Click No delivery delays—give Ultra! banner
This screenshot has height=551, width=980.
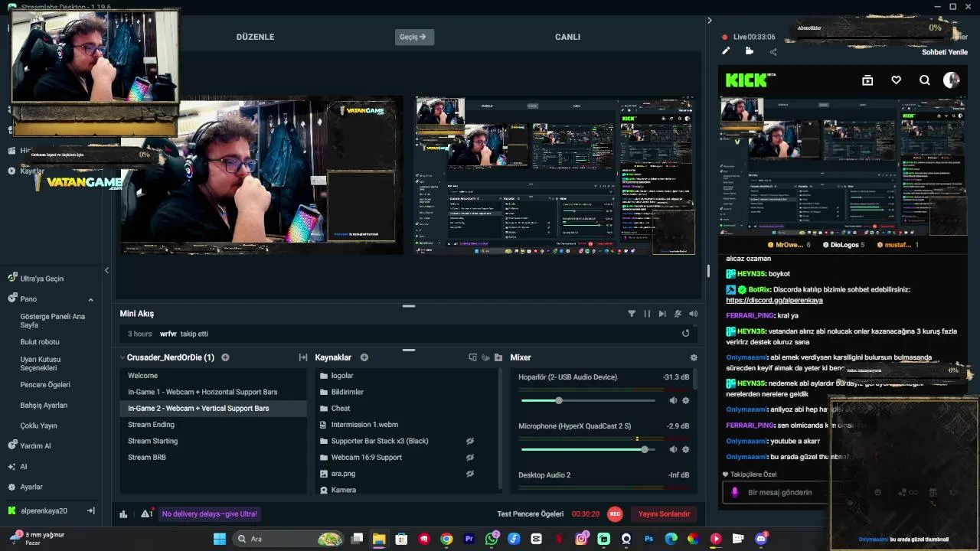click(209, 514)
